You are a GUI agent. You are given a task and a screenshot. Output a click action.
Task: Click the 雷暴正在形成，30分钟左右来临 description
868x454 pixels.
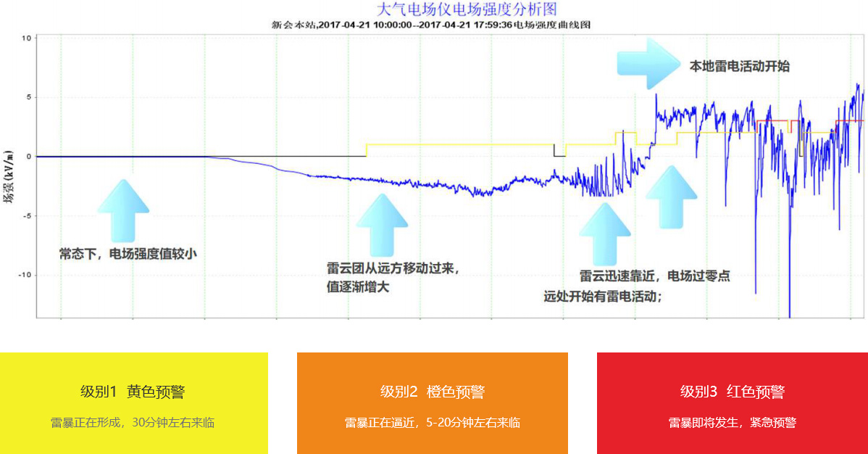click(133, 423)
